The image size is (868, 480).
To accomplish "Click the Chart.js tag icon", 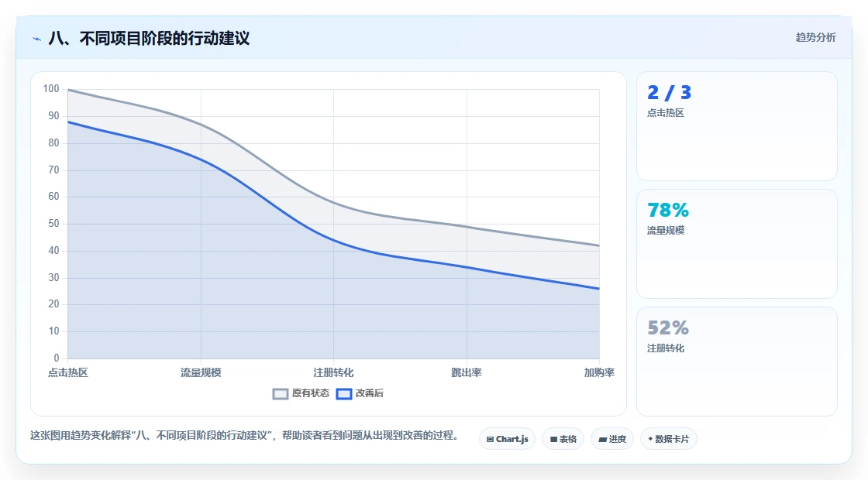I will [490, 440].
